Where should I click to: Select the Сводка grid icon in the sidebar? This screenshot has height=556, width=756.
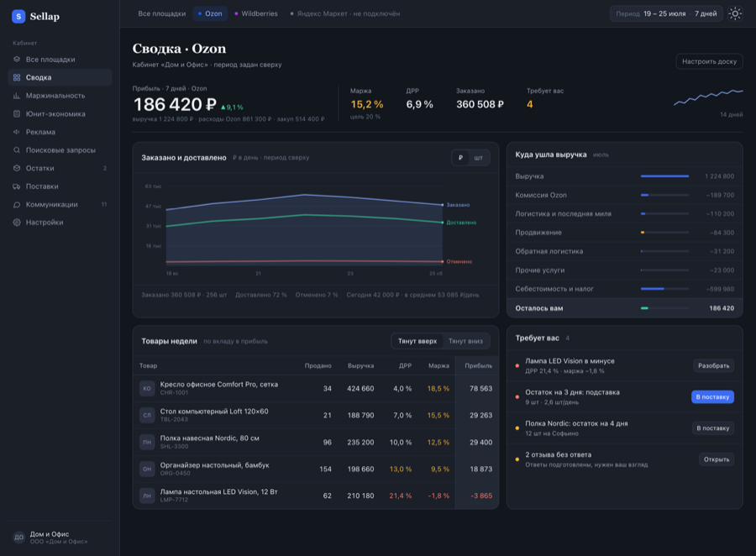pyautogui.click(x=17, y=77)
